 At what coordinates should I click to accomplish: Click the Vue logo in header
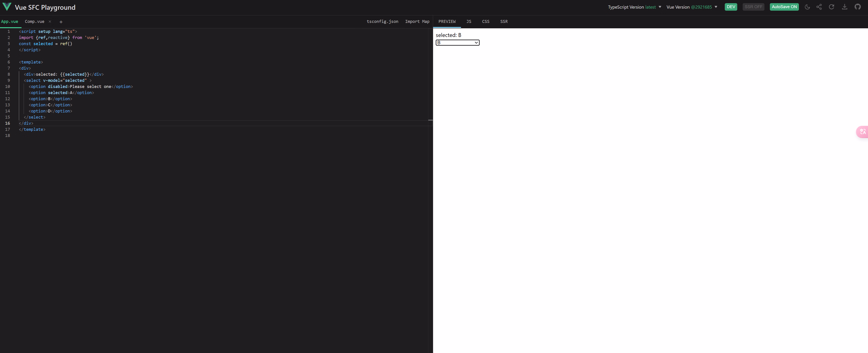(x=7, y=7)
